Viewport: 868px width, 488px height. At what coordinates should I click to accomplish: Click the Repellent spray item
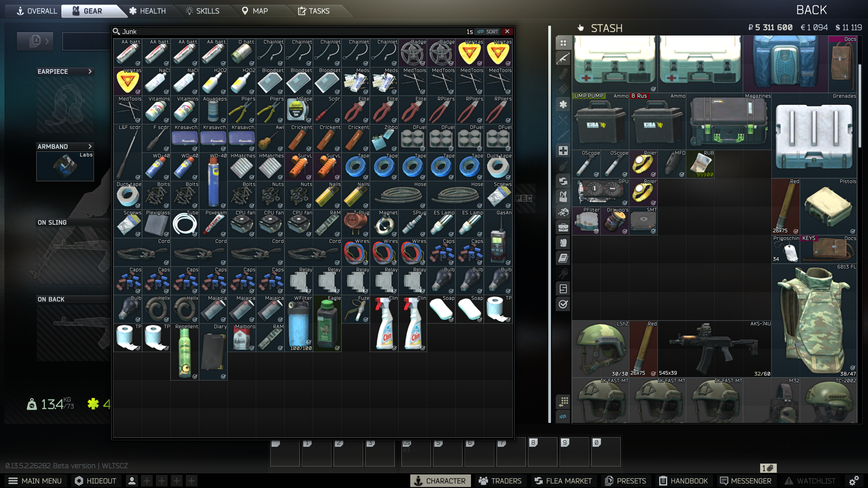tap(185, 352)
